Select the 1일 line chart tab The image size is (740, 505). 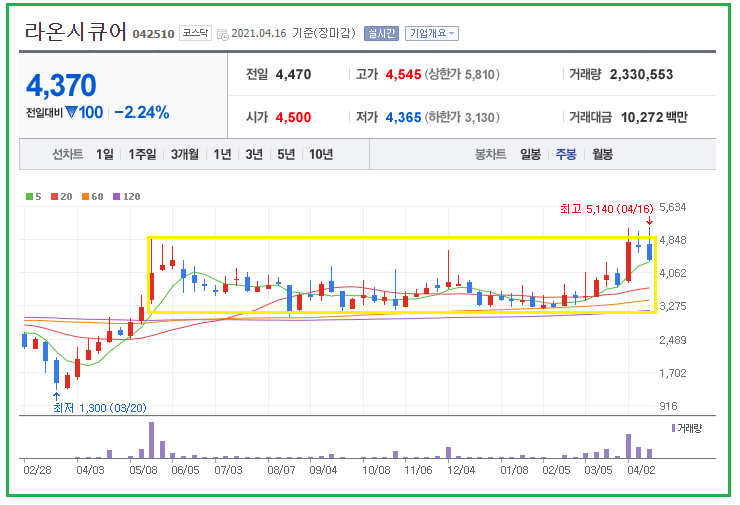pos(105,154)
